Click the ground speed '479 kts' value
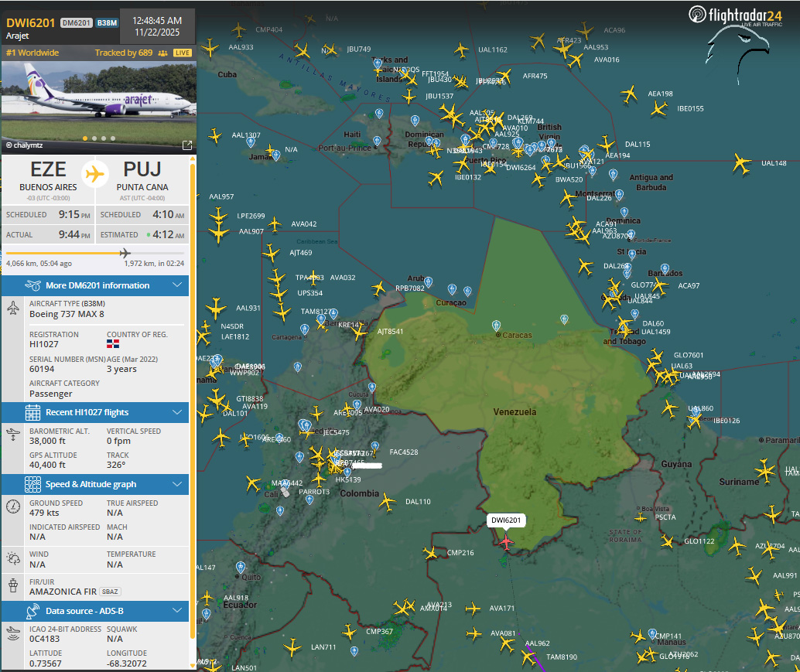The image size is (800, 672). pos(44,513)
